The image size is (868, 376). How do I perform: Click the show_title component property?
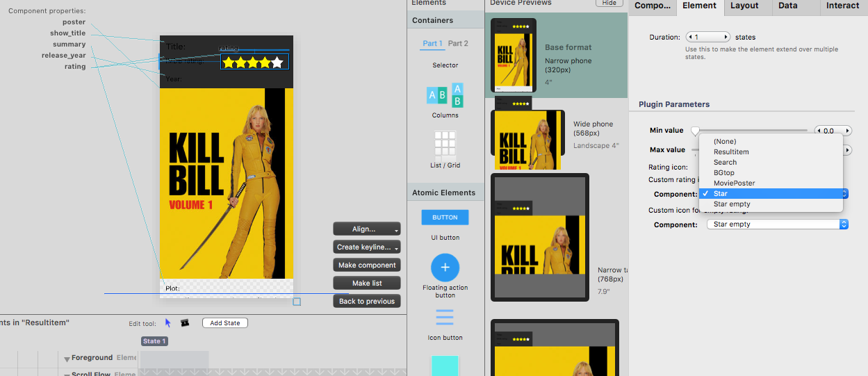pyautogui.click(x=68, y=33)
